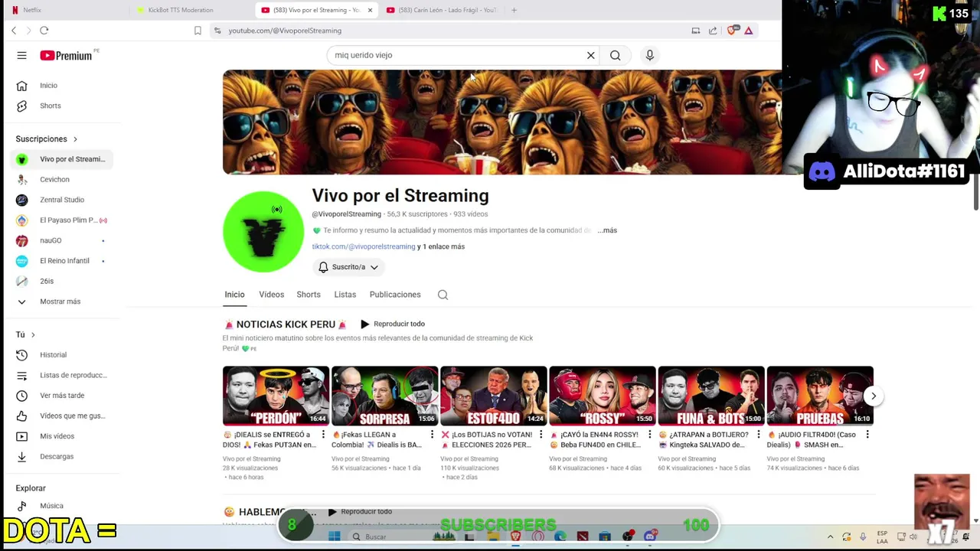Start voice search with microphone

(x=649, y=55)
